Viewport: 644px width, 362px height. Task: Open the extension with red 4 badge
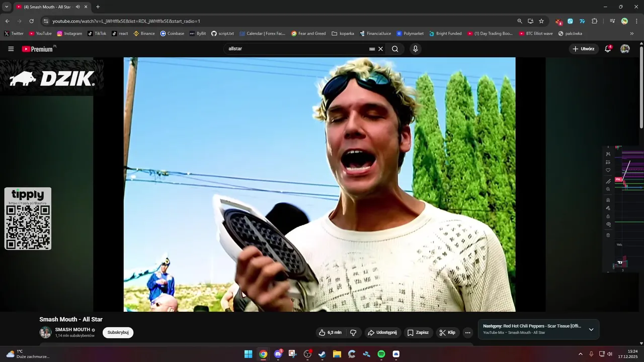558,21
